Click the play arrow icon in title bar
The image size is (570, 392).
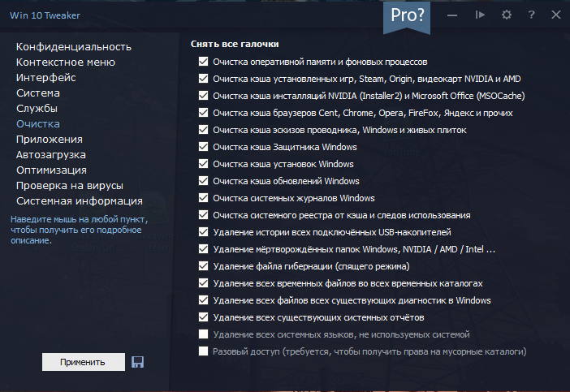pyautogui.click(x=480, y=15)
